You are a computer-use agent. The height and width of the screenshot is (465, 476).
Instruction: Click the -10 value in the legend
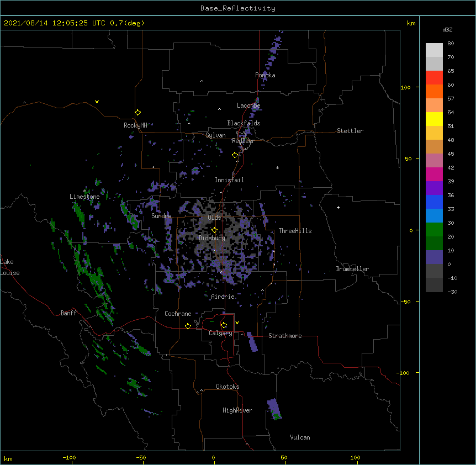click(x=452, y=278)
